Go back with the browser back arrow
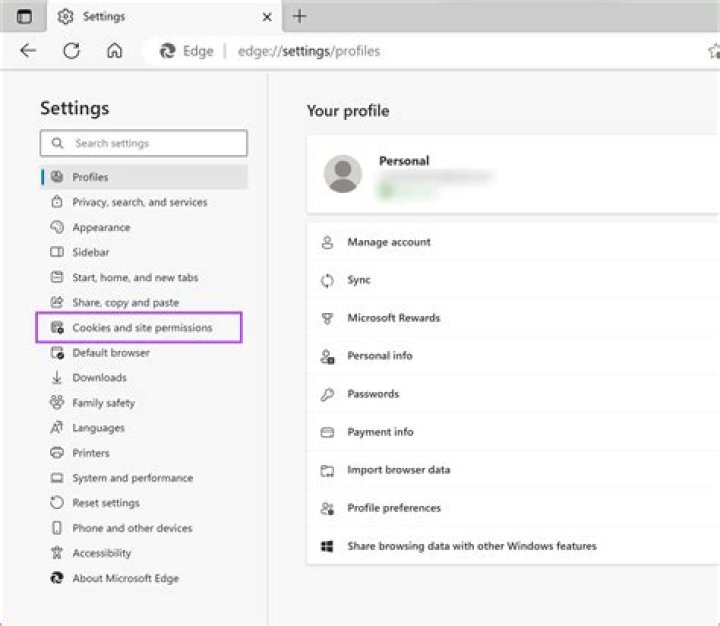This screenshot has width=720, height=626. [x=28, y=51]
